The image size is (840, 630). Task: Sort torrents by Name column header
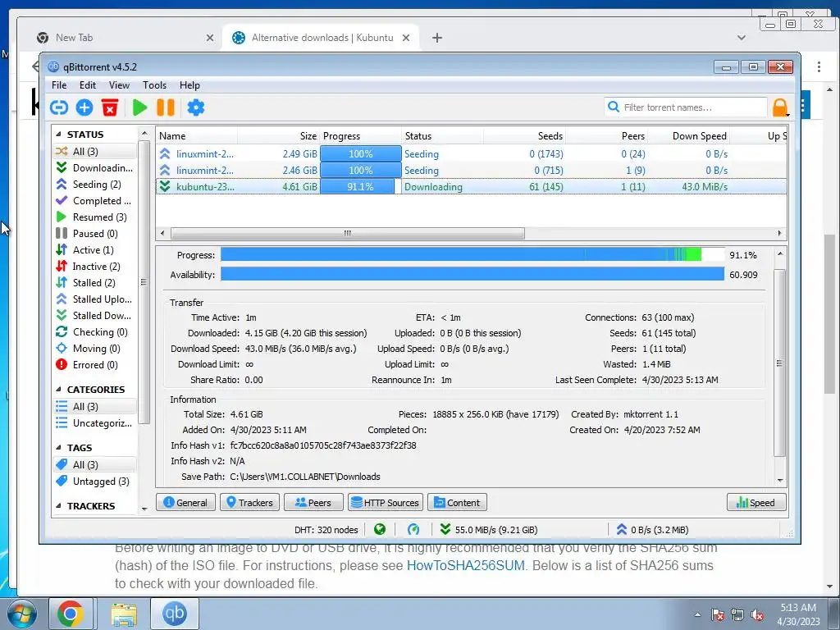(x=197, y=136)
